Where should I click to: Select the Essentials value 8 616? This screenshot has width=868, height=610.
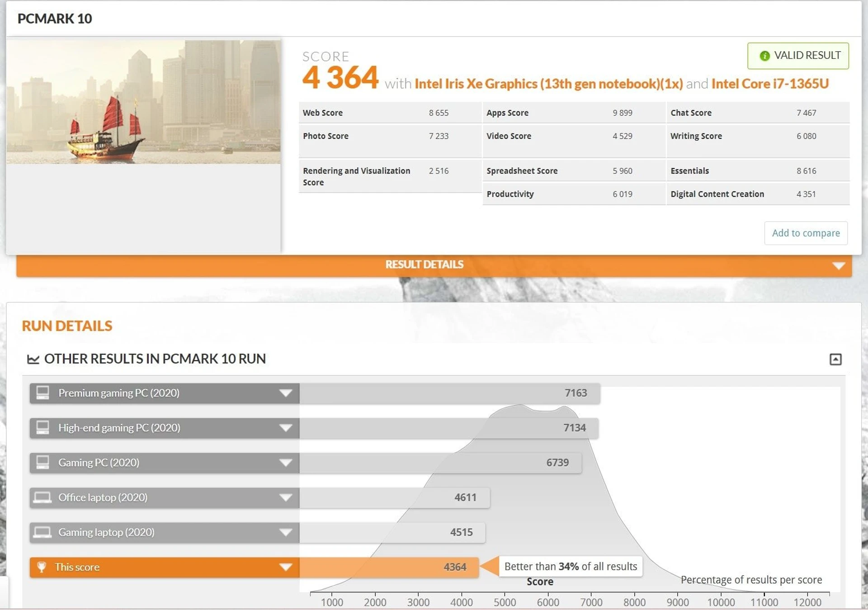coord(807,171)
